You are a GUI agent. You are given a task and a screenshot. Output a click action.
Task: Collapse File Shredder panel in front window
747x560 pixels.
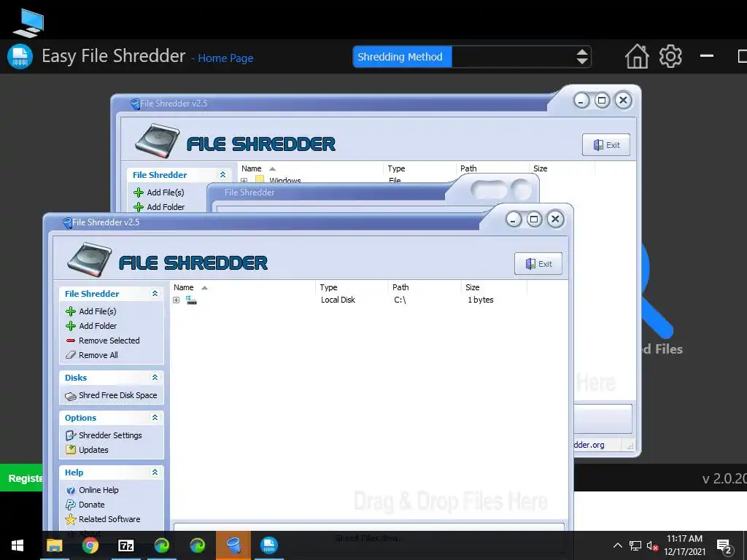coord(155,294)
